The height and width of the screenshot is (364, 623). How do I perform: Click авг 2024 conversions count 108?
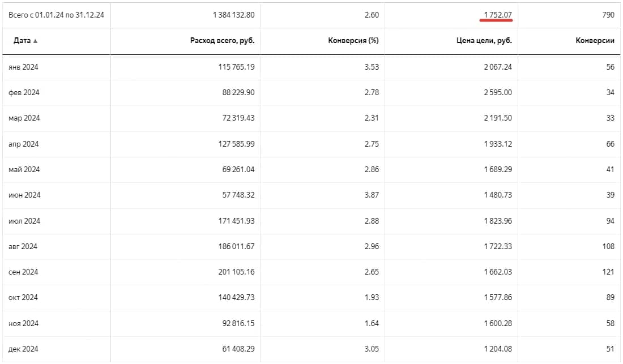point(608,246)
